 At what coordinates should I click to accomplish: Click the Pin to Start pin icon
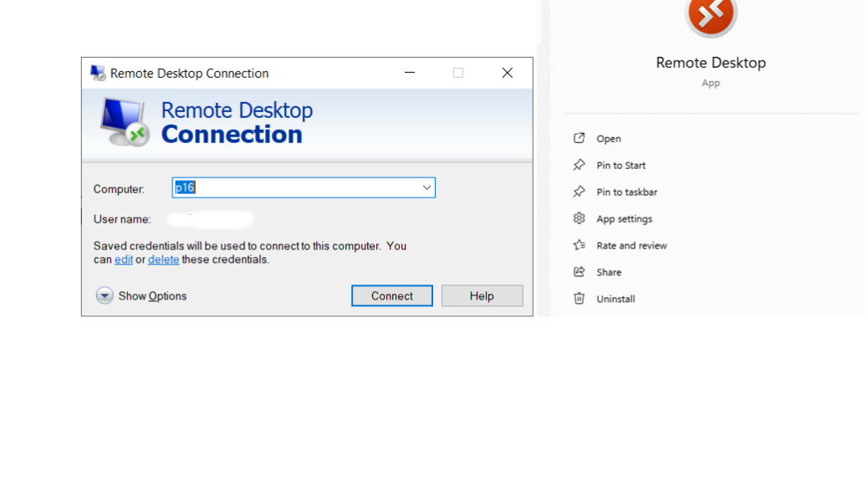coord(579,165)
